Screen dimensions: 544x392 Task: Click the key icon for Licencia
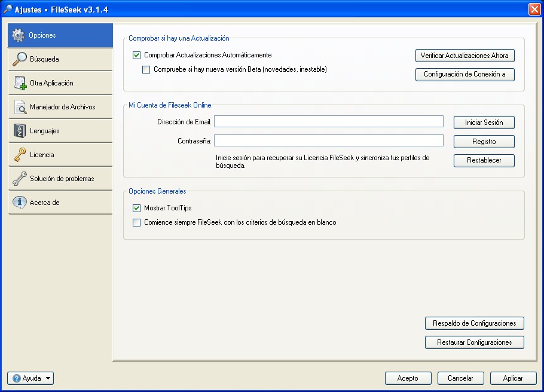(19, 155)
